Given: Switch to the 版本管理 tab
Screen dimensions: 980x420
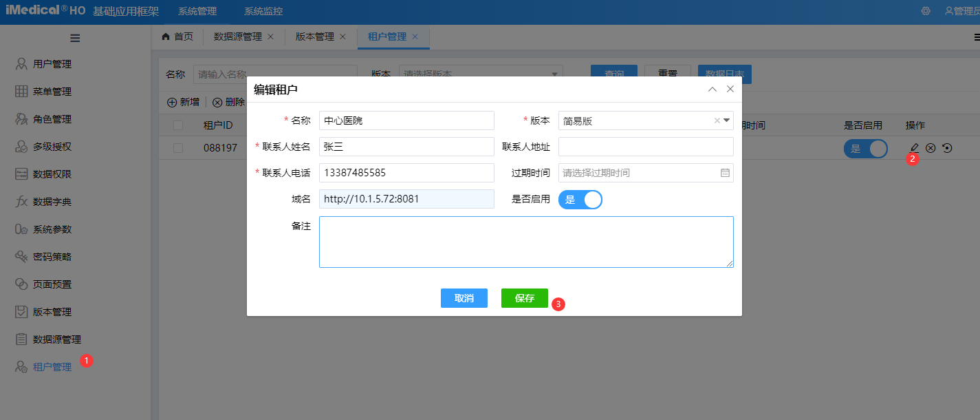Looking at the screenshot, I should coord(314,36).
